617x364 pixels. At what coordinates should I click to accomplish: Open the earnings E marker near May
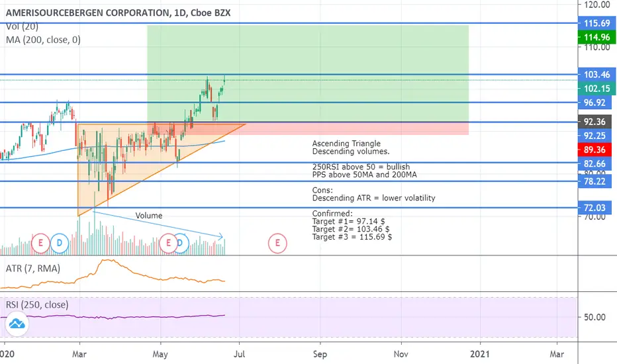pyautogui.click(x=168, y=243)
